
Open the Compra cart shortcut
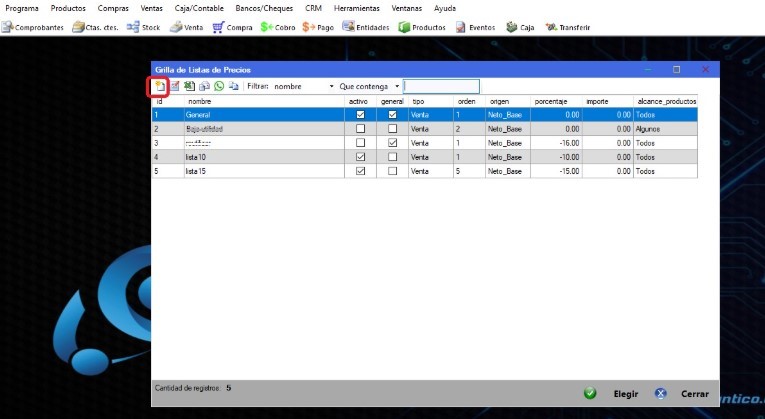[x=232, y=27]
